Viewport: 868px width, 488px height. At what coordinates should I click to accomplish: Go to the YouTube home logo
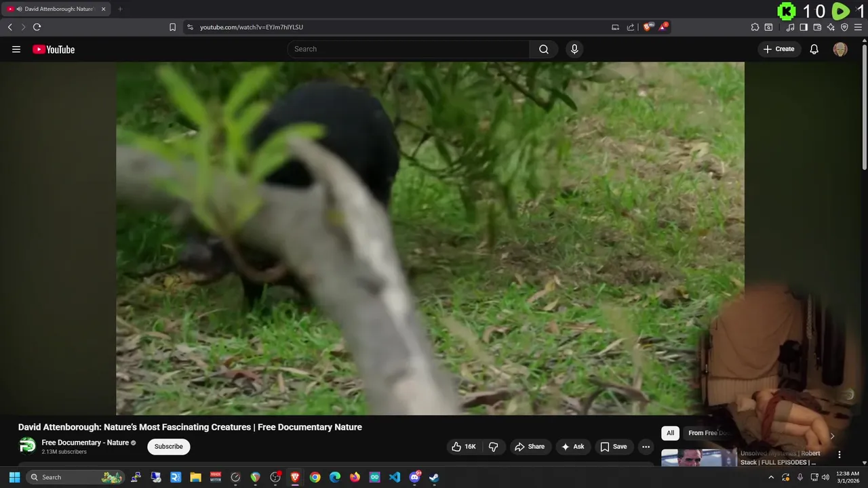(x=54, y=49)
